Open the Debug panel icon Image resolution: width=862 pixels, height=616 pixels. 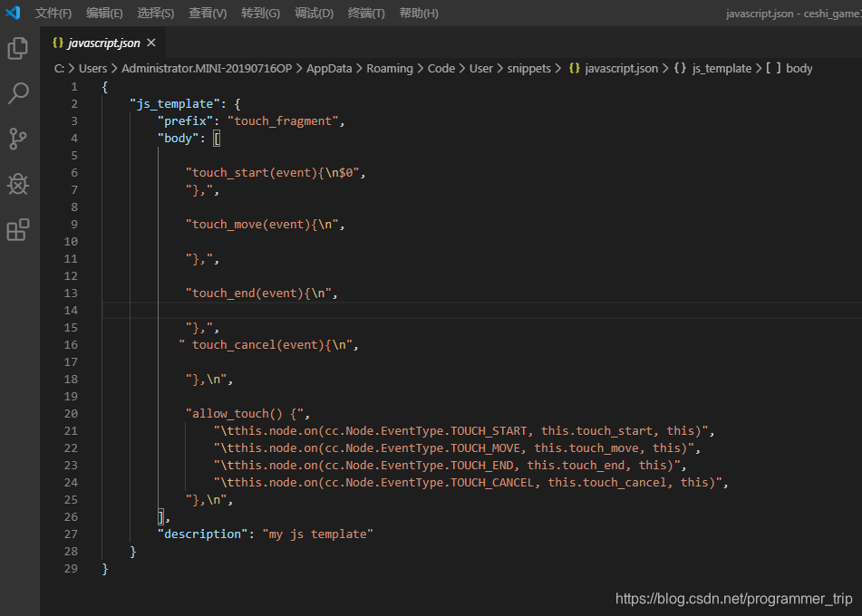point(17,184)
